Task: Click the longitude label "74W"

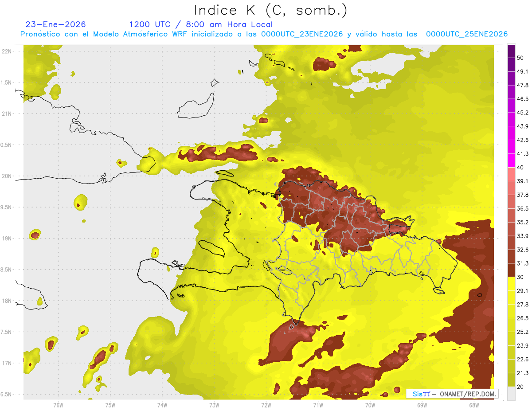Action: pyautogui.click(x=162, y=405)
